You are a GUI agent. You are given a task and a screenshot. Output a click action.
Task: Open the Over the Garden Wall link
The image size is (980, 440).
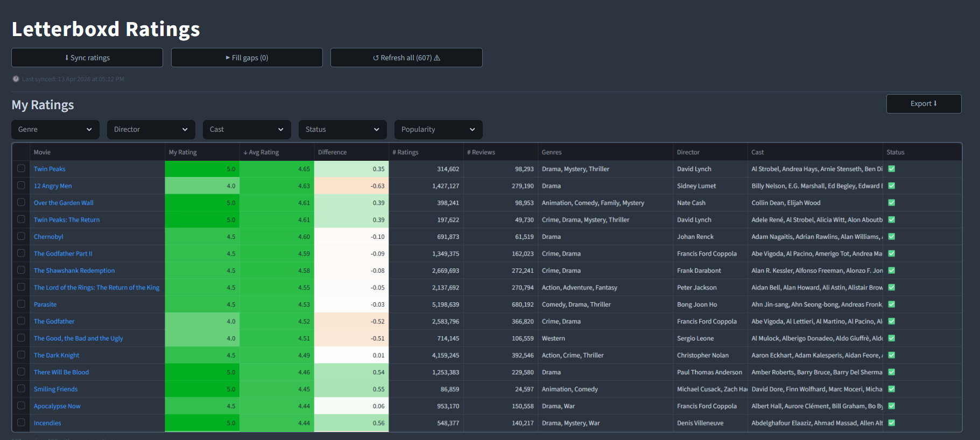(64, 203)
